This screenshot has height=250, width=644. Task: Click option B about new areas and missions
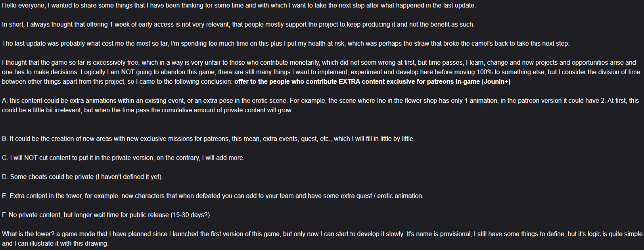coord(208,139)
